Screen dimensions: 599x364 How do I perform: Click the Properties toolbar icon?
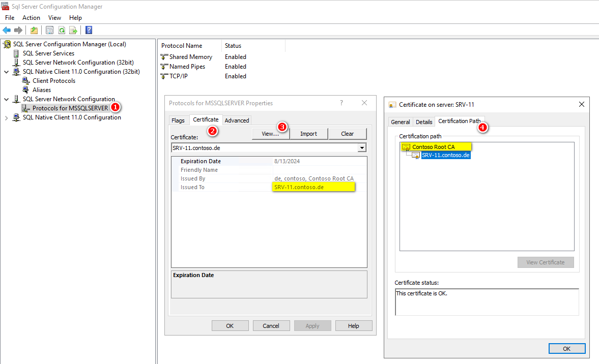pos(50,30)
